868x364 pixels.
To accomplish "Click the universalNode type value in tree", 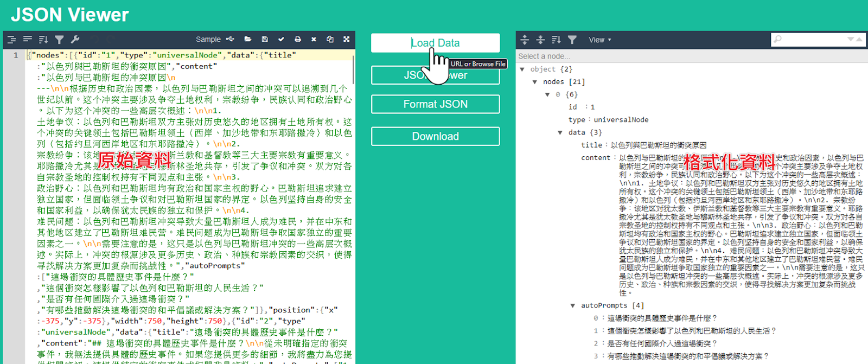I will (x=621, y=120).
